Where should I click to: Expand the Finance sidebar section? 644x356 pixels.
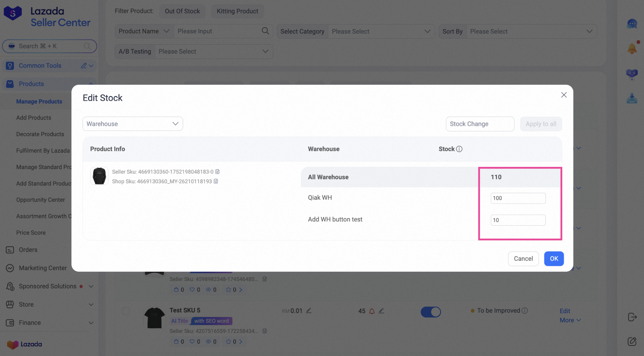(x=91, y=323)
